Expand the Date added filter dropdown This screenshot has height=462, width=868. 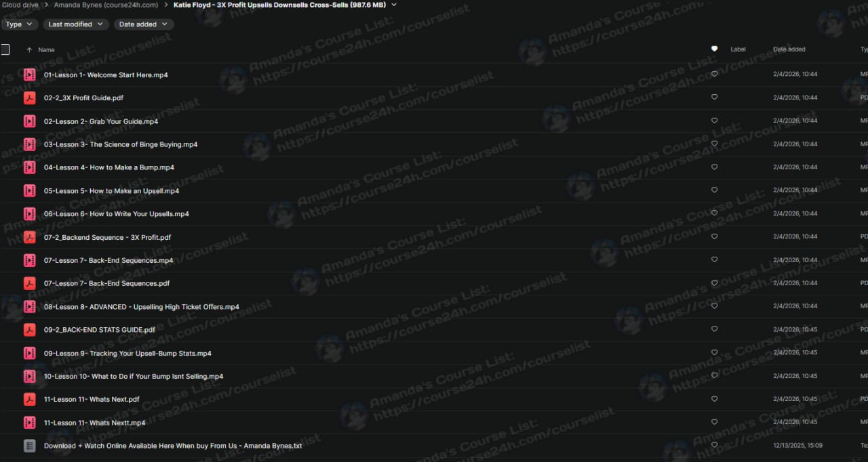click(x=144, y=24)
